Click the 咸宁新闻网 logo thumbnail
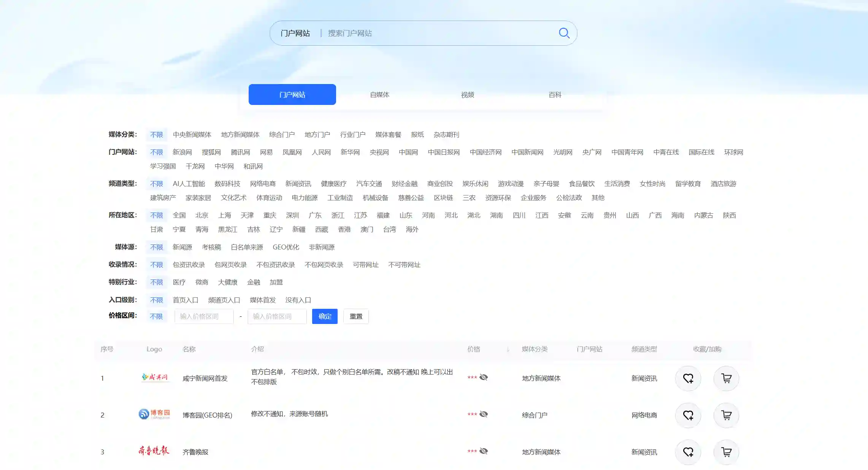The width and height of the screenshot is (868, 470). coord(154,377)
